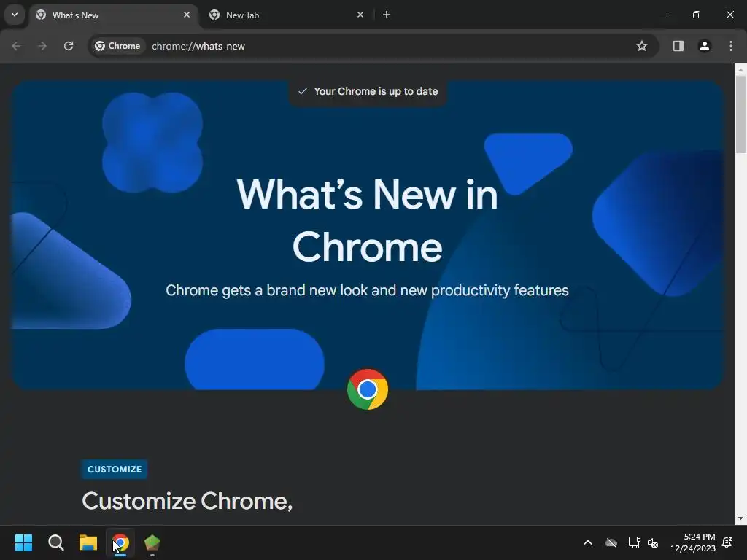The image size is (747, 560).
Task: Open a new tab with plus button
Action: 387,15
